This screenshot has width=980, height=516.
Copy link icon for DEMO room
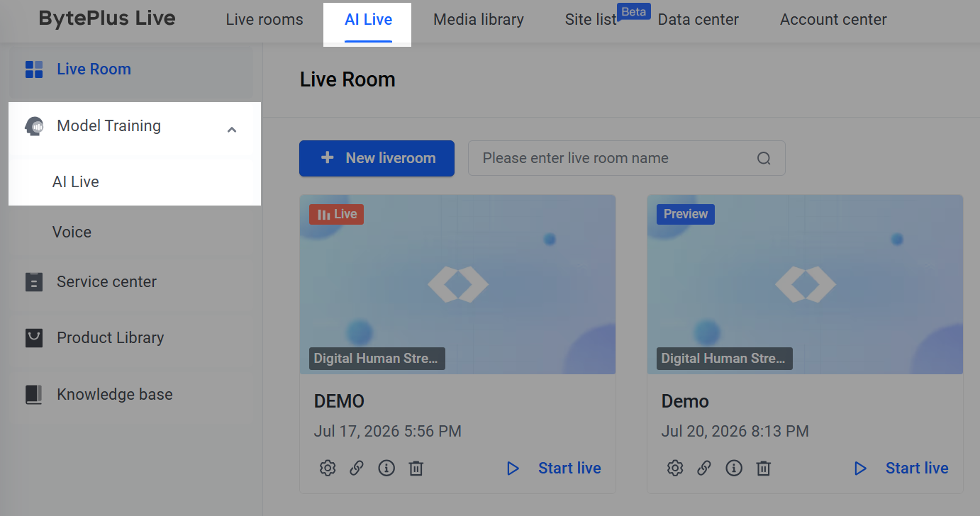point(357,468)
